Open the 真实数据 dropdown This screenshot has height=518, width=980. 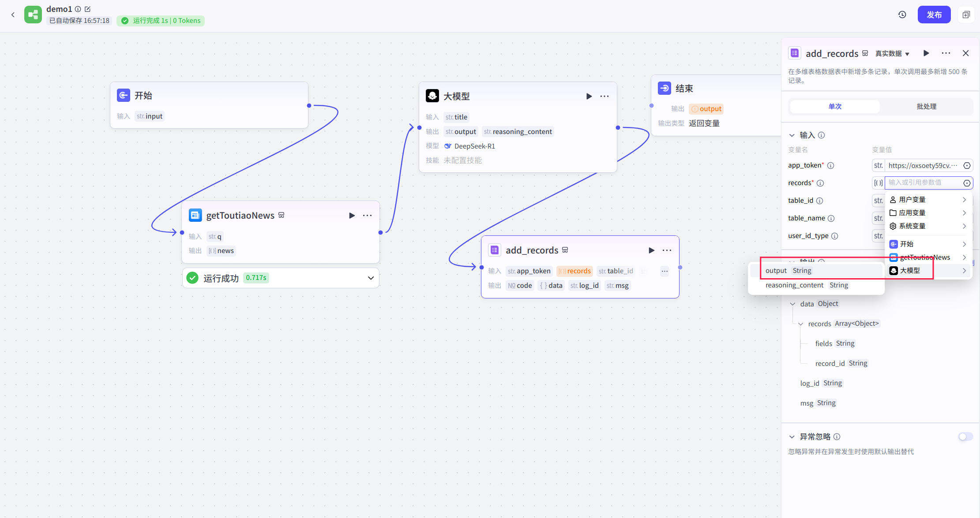(892, 54)
